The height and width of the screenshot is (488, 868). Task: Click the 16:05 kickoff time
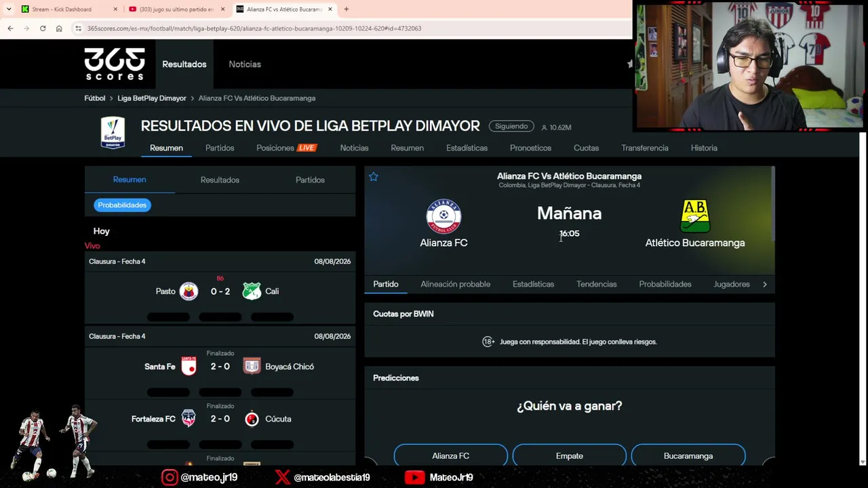coord(570,234)
